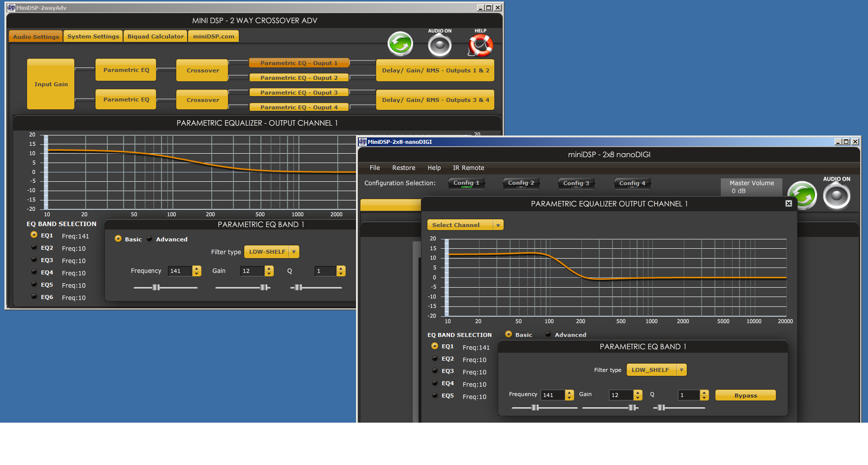
Task: Open lower Crossover block
Action: [202, 100]
